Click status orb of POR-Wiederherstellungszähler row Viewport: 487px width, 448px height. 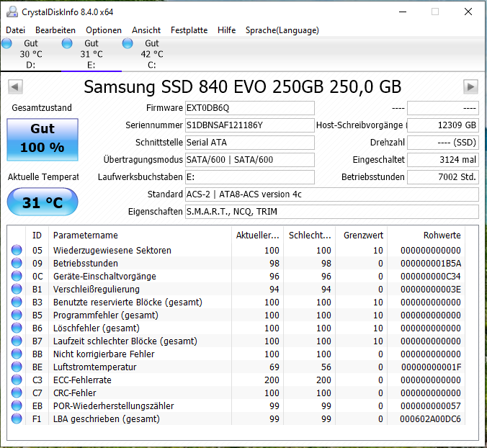pos(17,406)
